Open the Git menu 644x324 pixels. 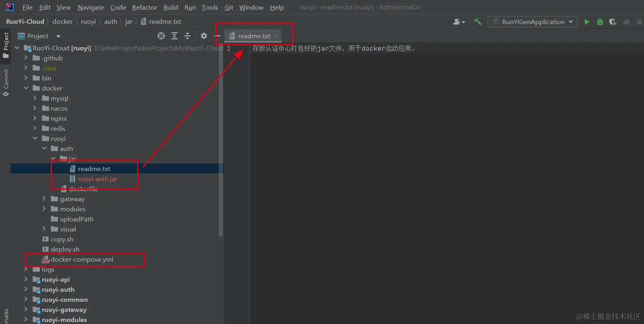[x=229, y=7]
